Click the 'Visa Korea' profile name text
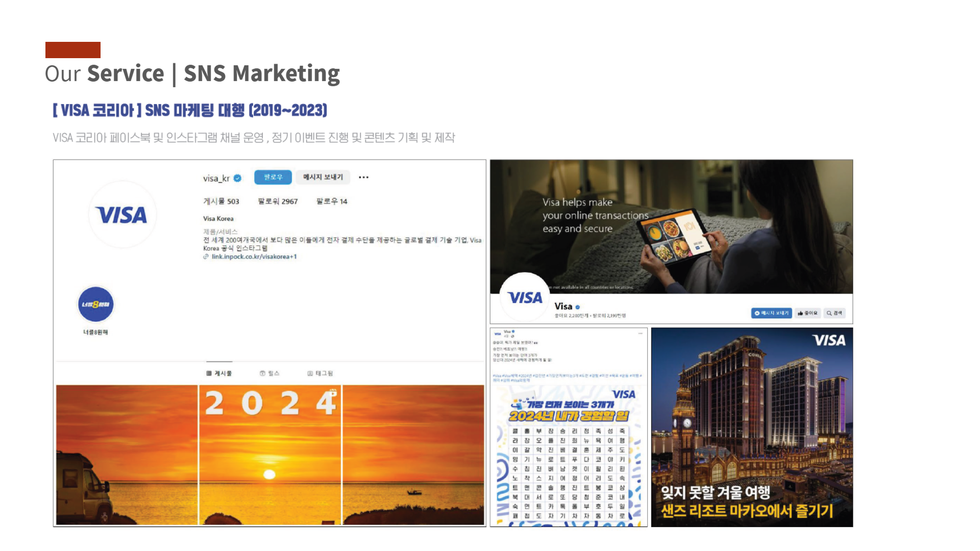The image size is (980, 551). pyautogui.click(x=218, y=219)
